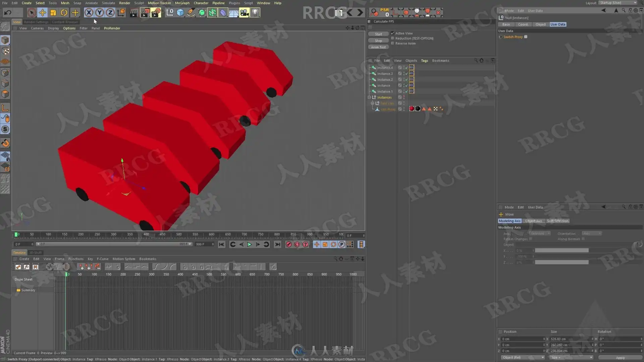Image resolution: width=644 pixels, height=362 pixels.
Task: Switch to the Coord. tab
Action: coord(523,24)
